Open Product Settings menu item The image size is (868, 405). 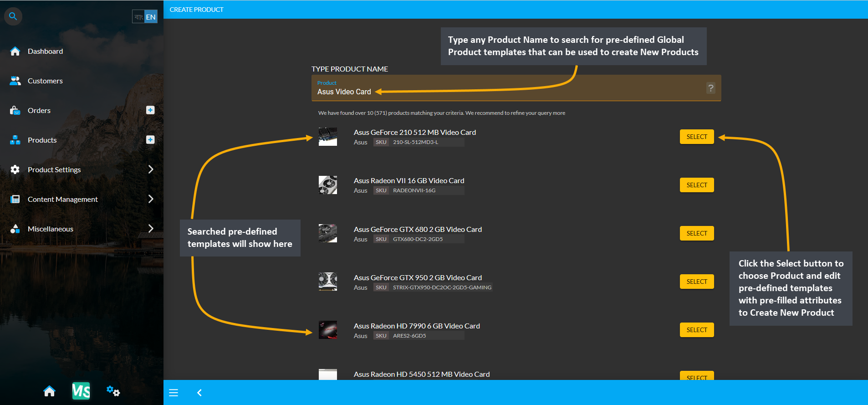click(x=54, y=169)
